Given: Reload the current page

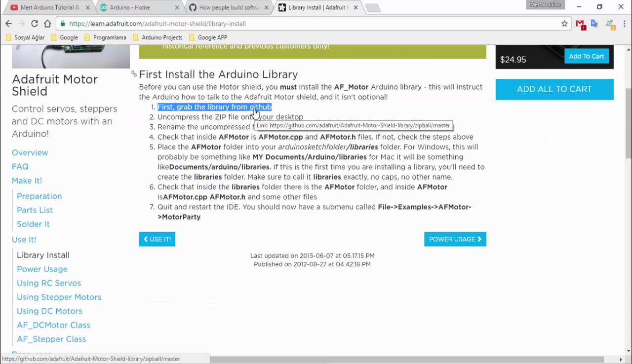Looking at the screenshot, I should [34, 23].
